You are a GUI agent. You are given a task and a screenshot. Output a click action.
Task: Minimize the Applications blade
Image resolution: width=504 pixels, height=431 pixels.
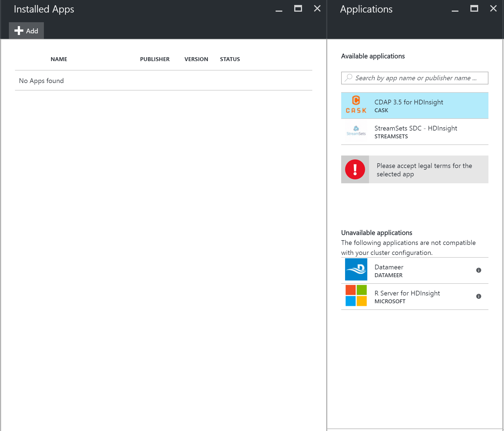455,11
